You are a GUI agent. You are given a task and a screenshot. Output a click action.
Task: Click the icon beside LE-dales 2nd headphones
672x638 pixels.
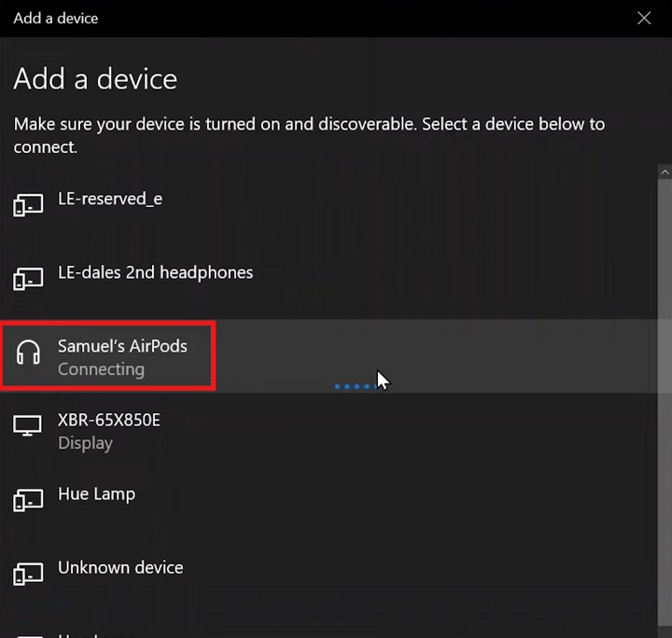(x=29, y=278)
